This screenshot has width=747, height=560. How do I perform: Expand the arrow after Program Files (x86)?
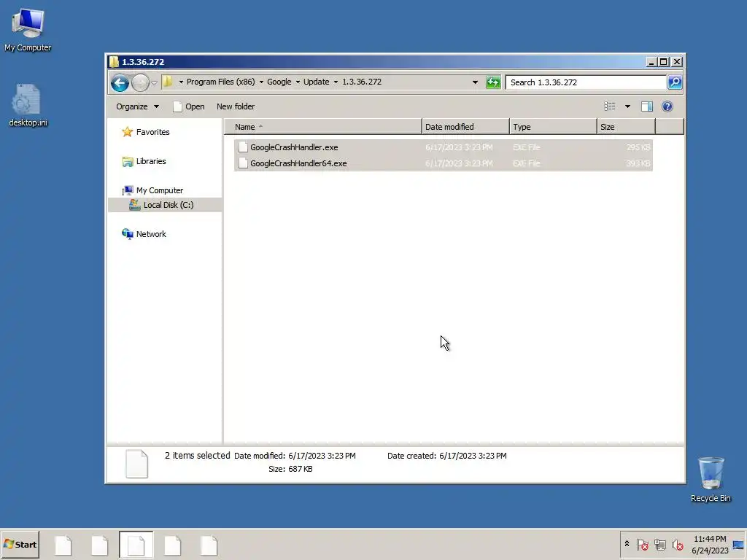coord(261,82)
